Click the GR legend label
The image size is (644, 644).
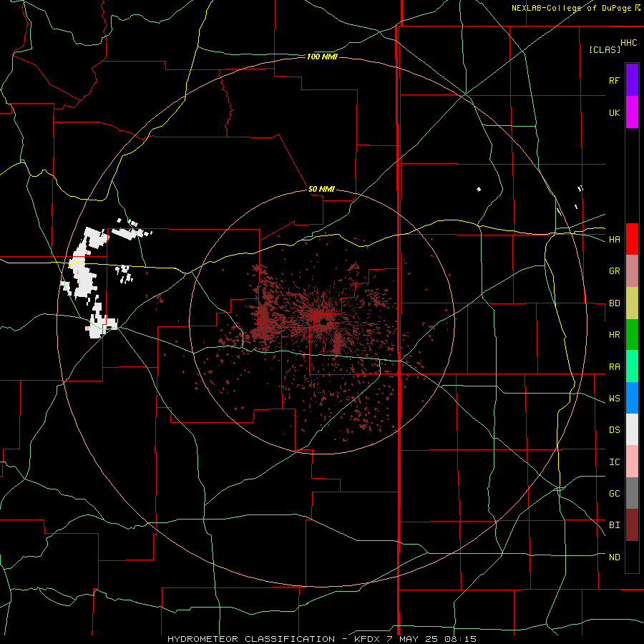[x=614, y=271]
